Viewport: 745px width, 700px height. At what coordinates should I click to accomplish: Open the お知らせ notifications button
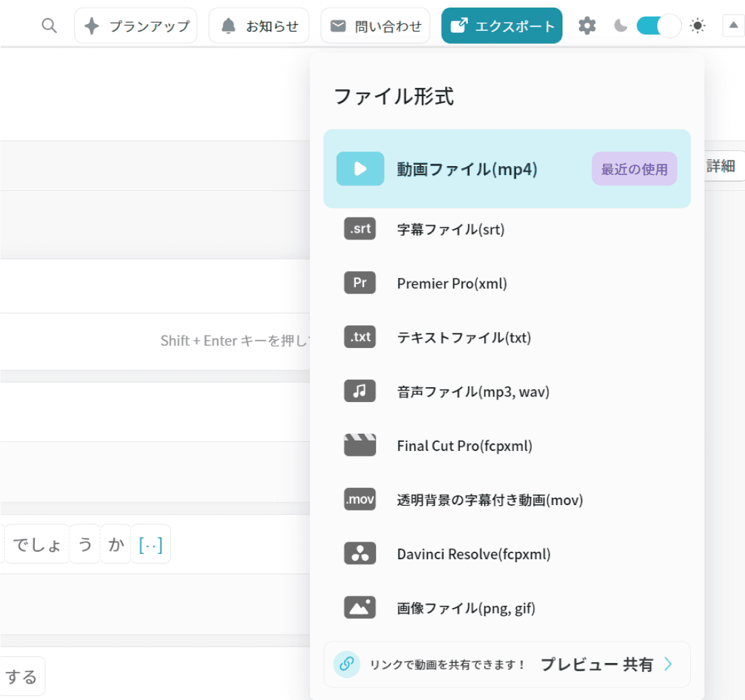[x=259, y=26]
